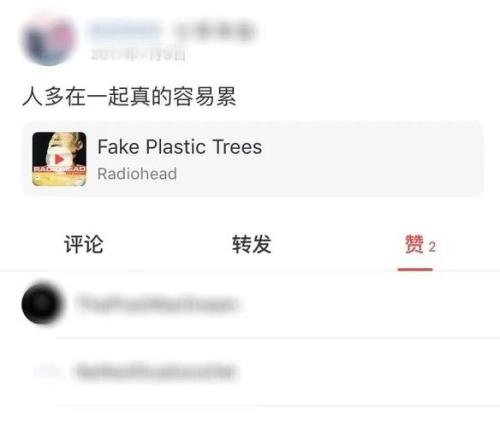Tap the blurred text beside the author name
Screen dimensions: 500x428
[x=214, y=30]
